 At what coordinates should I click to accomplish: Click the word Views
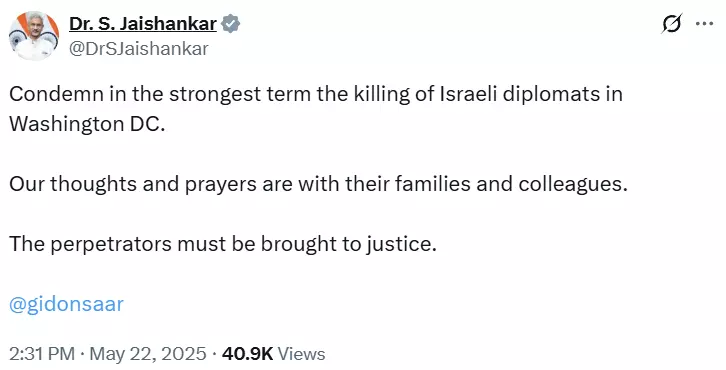[x=301, y=354]
